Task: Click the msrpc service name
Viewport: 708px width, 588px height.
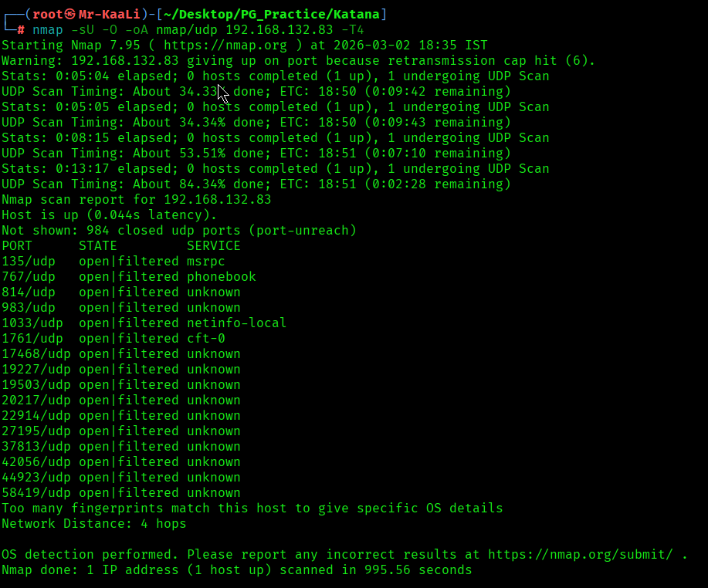Action: tap(205, 262)
